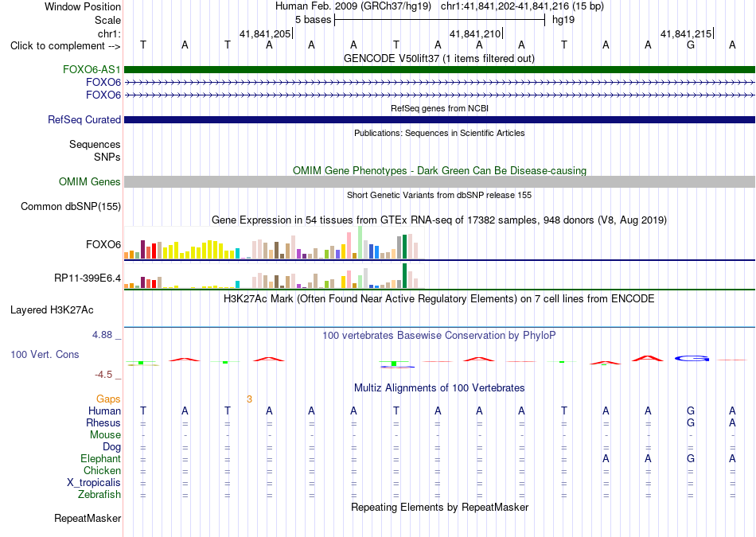Click the Human species label
The image size is (756, 537).
click(x=104, y=411)
